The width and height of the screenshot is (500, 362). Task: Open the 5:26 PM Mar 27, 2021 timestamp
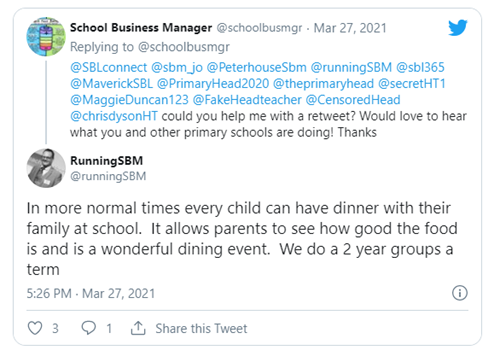[91, 294]
